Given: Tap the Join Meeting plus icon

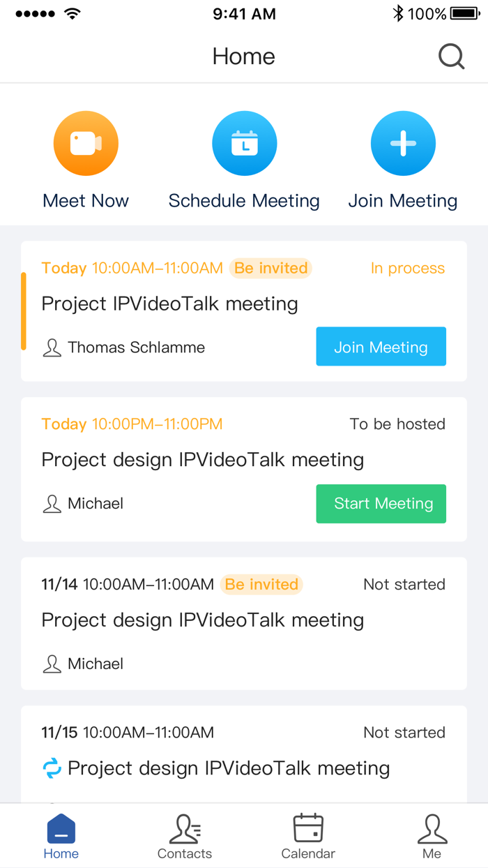Looking at the screenshot, I should (403, 142).
